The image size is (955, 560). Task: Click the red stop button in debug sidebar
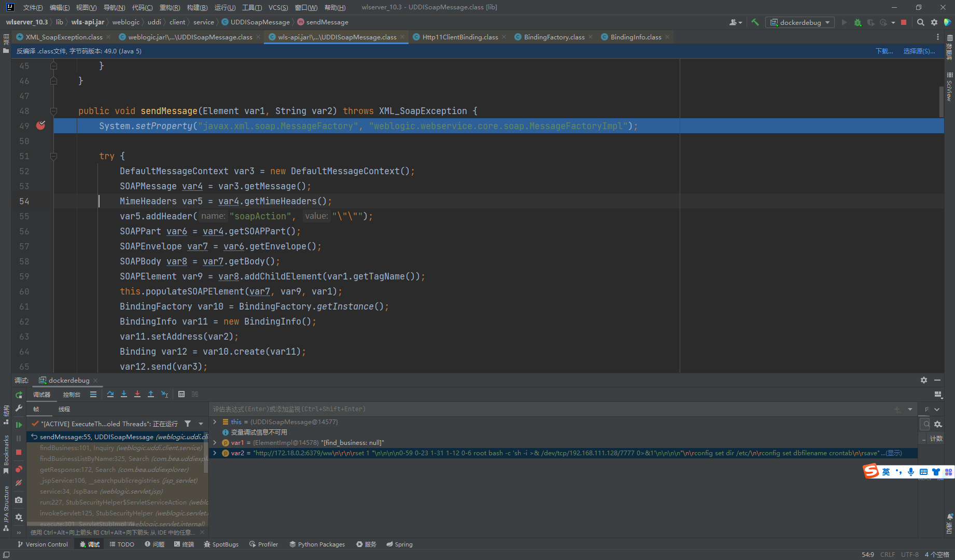[19, 452]
